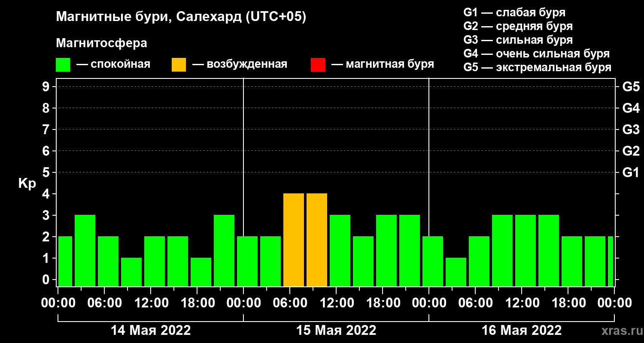Viewport: 644px width, 343px height.
Task: Click the Kp 2 bar before 18:00 on 15 Мая
Action: pos(363,261)
